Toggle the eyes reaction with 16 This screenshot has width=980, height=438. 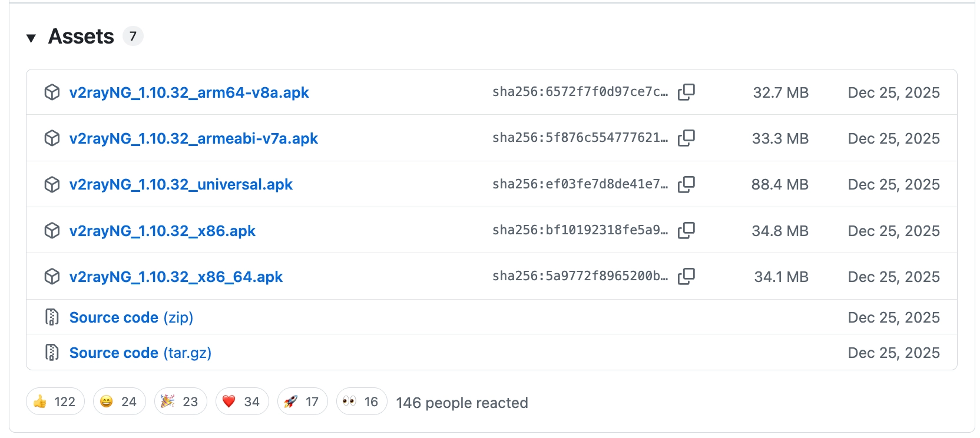pyautogui.click(x=362, y=401)
